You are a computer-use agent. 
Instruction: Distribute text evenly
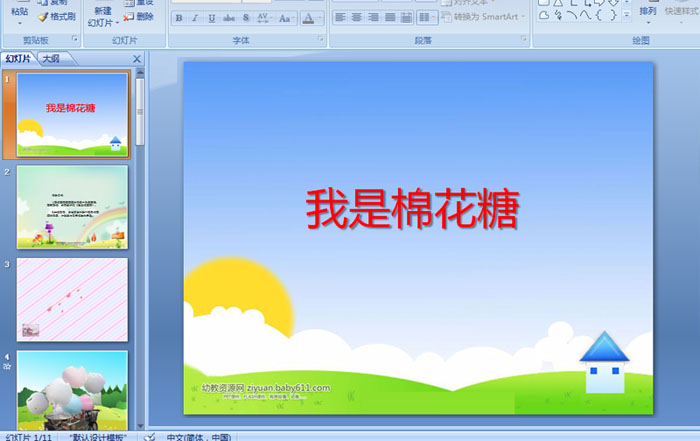coord(406,17)
